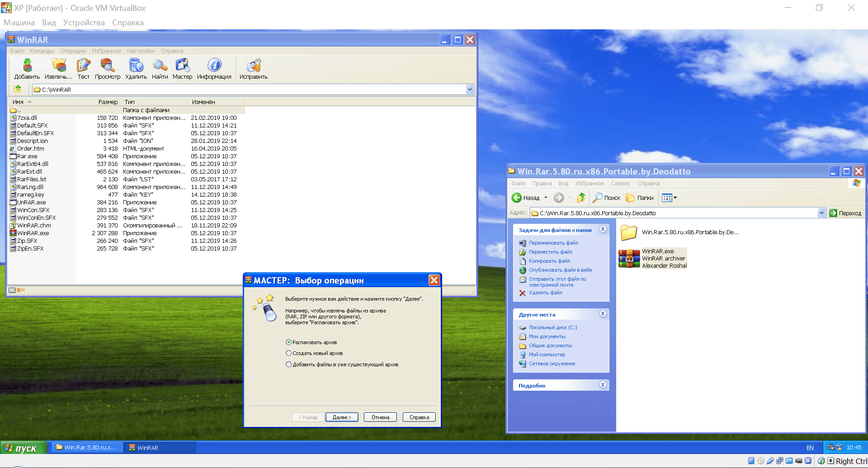This screenshot has height=468, width=868.
Task: Open the Explorer address bar dropdown
Action: click(821, 213)
